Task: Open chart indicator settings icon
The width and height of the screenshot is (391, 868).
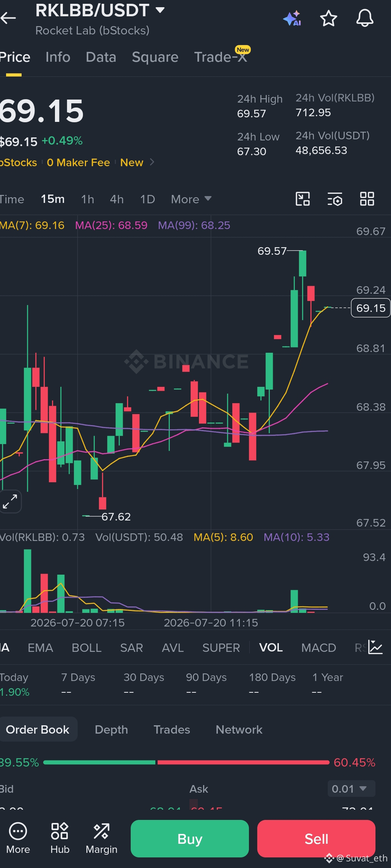Action: point(335,199)
